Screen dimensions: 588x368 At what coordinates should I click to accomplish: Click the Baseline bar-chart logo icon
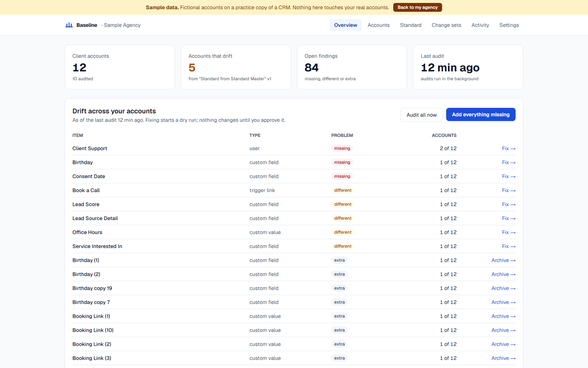click(69, 25)
